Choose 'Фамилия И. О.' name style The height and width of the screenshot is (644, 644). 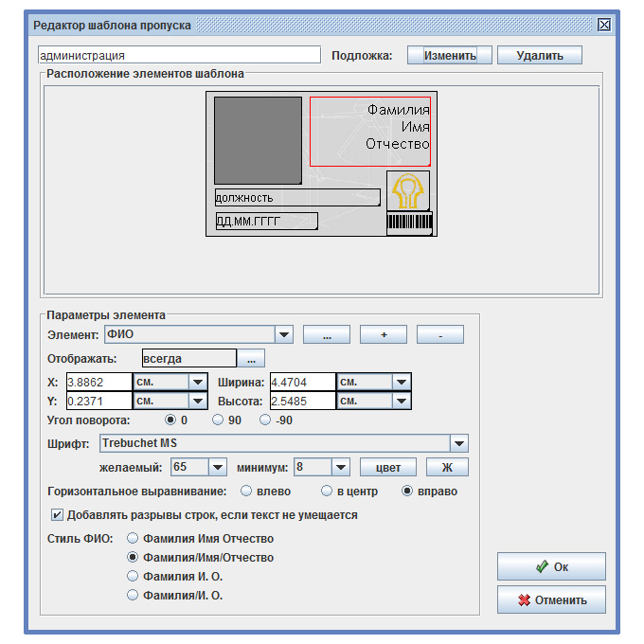tap(133, 576)
